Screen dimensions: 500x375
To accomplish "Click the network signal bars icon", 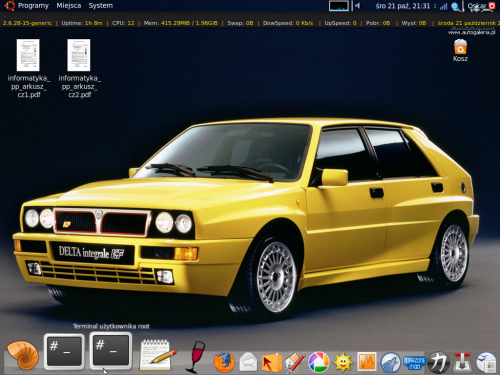I will [444, 6].
